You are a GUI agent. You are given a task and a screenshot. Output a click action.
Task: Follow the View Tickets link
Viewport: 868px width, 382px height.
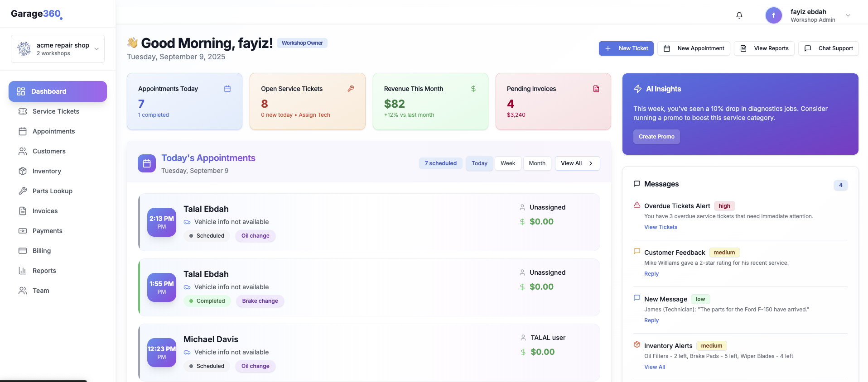click(x=661, y=227)
